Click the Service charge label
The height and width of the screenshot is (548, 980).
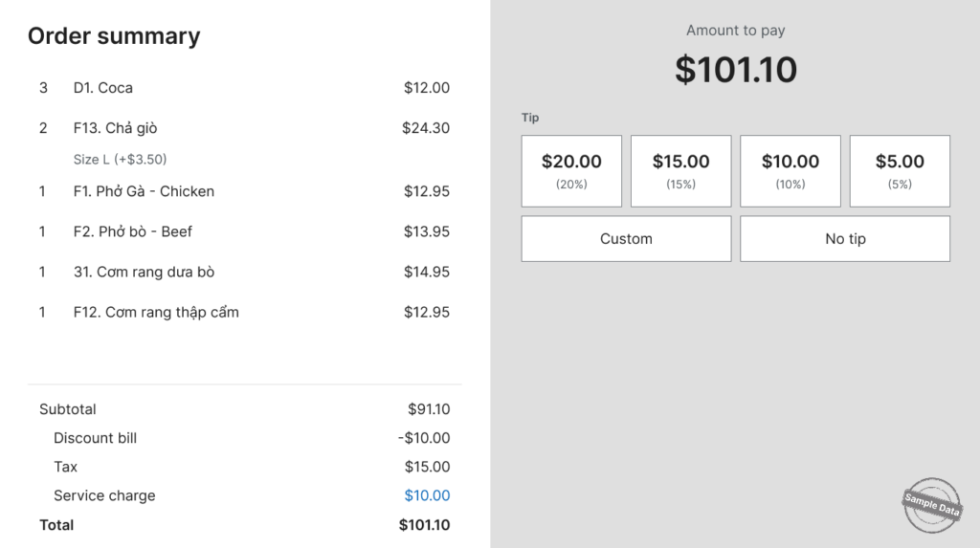[x=104, y=495]
